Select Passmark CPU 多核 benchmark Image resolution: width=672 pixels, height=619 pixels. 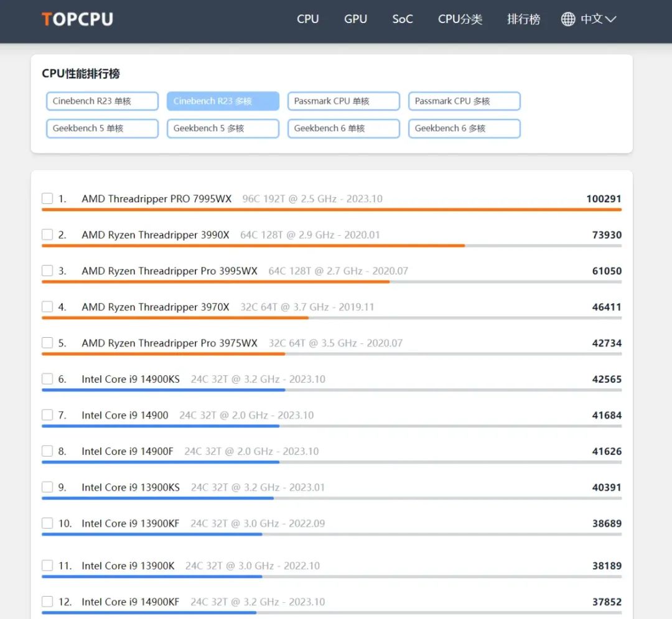click(465, 101)
